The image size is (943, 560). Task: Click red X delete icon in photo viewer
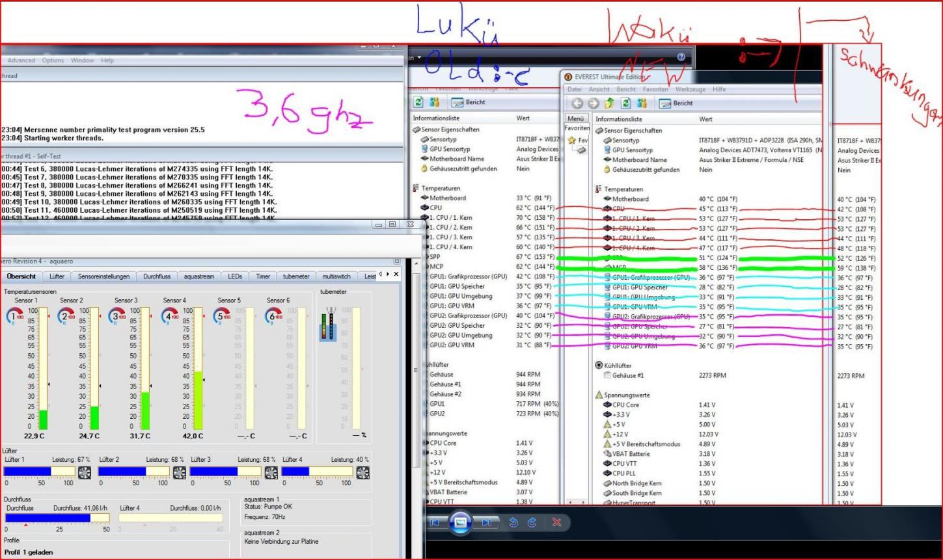(556, 522)
